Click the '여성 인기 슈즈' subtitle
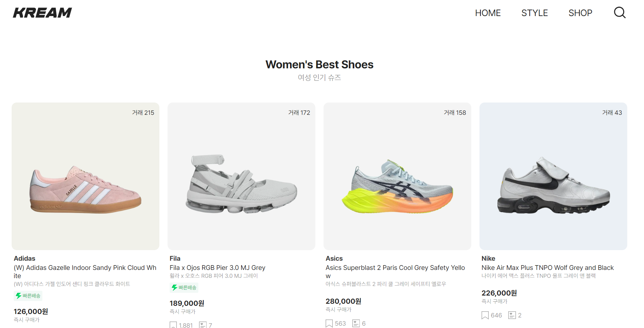 319,78
